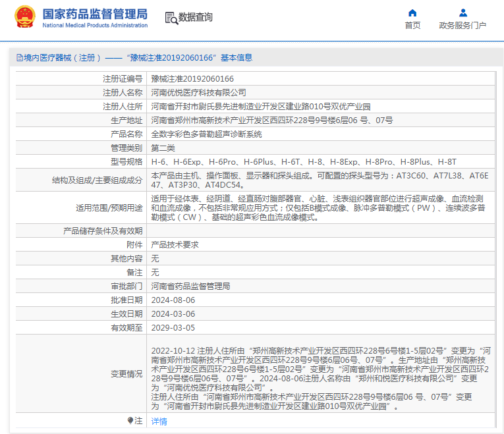Click effective date 2024-03-06

pyautogui.click(x=173, y=314)
